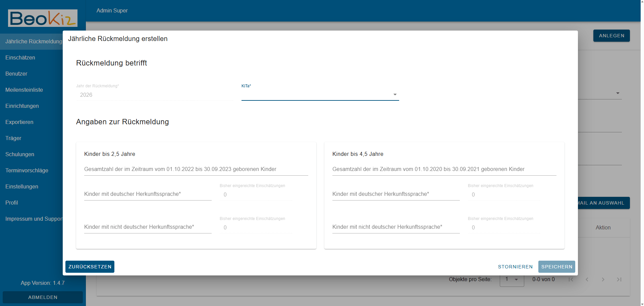644x306 pixels.
Task: Click the Speichern button
Action: pyautogui.click(x=557, y=267)
